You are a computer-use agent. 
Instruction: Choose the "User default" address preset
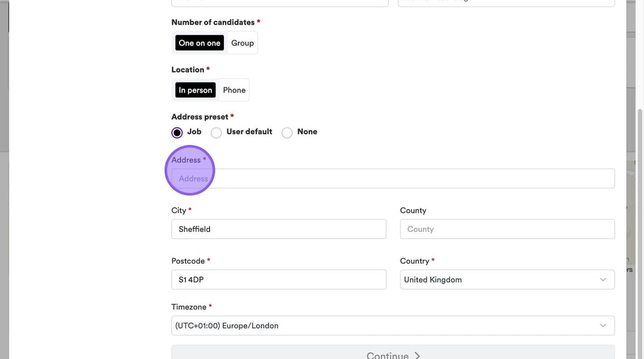[216, 132]
